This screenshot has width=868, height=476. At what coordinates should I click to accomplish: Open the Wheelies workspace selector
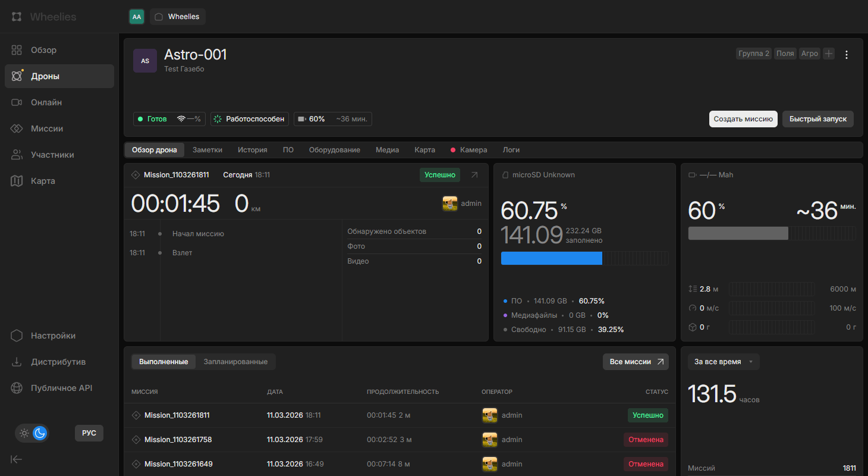(178, 17)
